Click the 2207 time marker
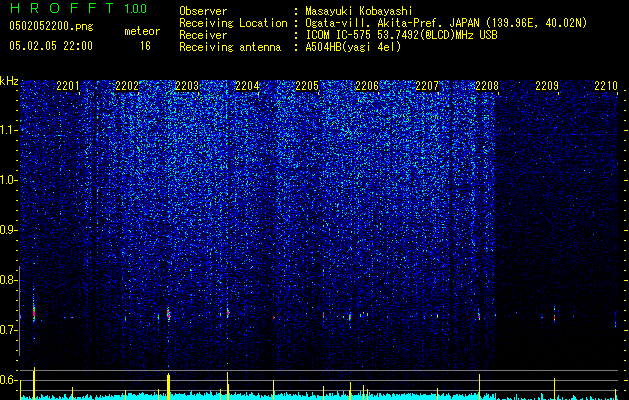Screen dimensions: 629x400 [x=427, y=86]
